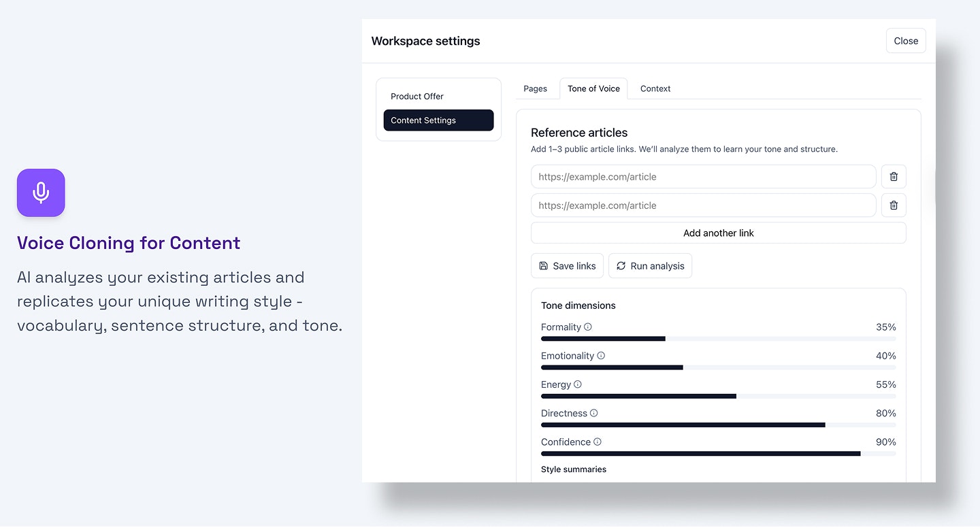This screenshot has width=980, height=530.
Task: Add another article link
Action: coord(718,233)
